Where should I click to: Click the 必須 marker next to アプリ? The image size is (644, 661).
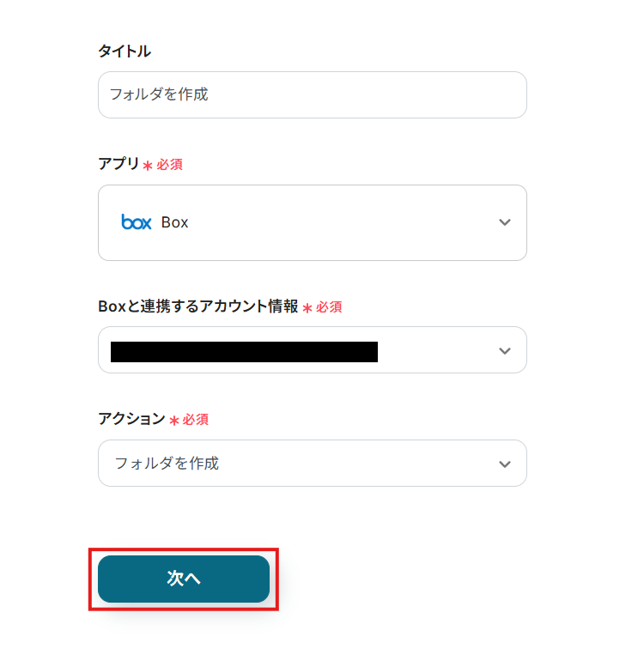coord(169,165)
